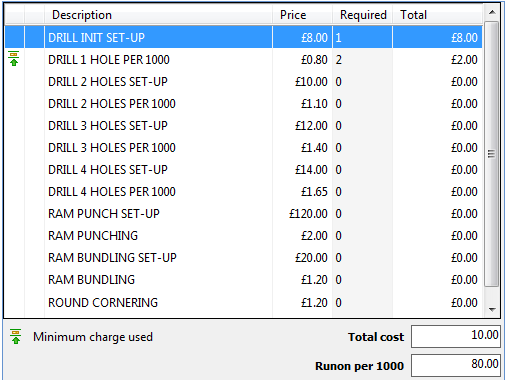Select the DRILL 3 HOLES SET-UP row

pos(244,126)
